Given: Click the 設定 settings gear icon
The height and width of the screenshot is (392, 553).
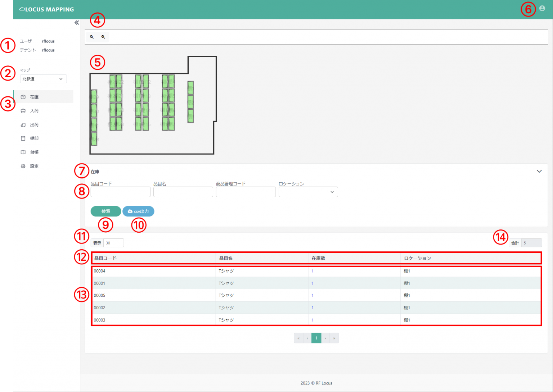Looking at the screenshot, I should coord(23,166).
